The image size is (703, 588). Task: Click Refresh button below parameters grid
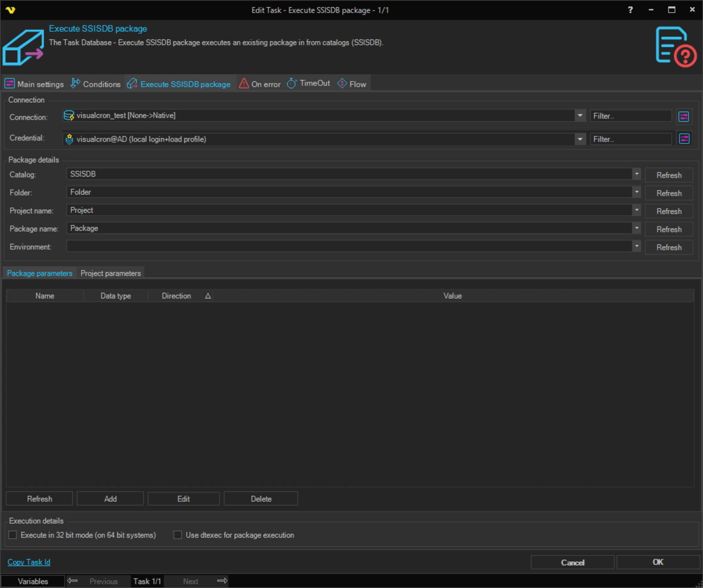click(x=40, y=499)
